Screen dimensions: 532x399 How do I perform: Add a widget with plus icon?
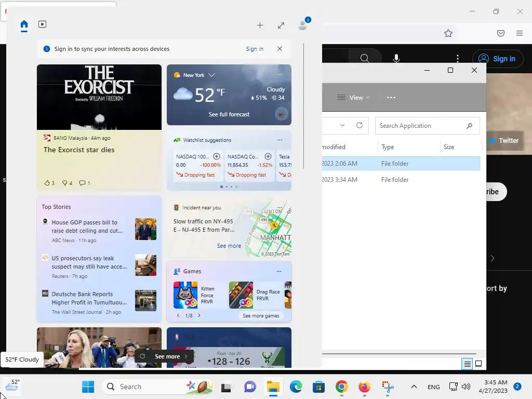(x=260, y=25)
